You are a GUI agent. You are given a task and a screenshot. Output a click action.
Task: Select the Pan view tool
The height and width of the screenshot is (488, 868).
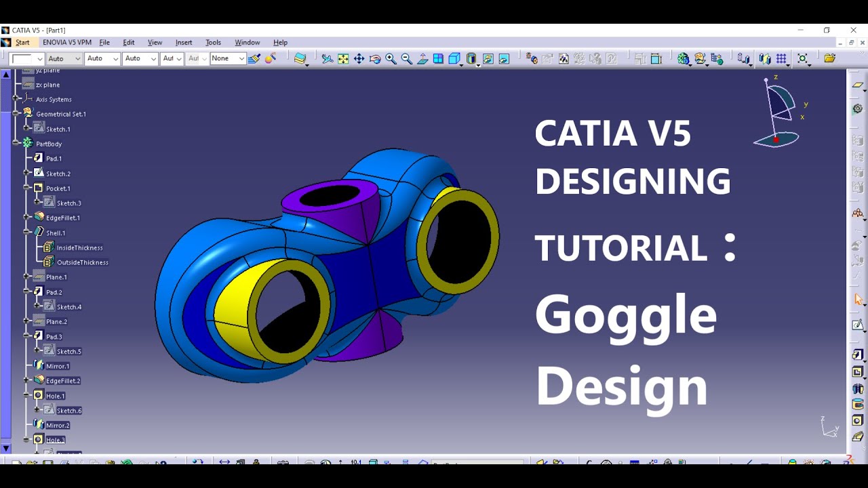pyautogui.click(x=359, y=59)
